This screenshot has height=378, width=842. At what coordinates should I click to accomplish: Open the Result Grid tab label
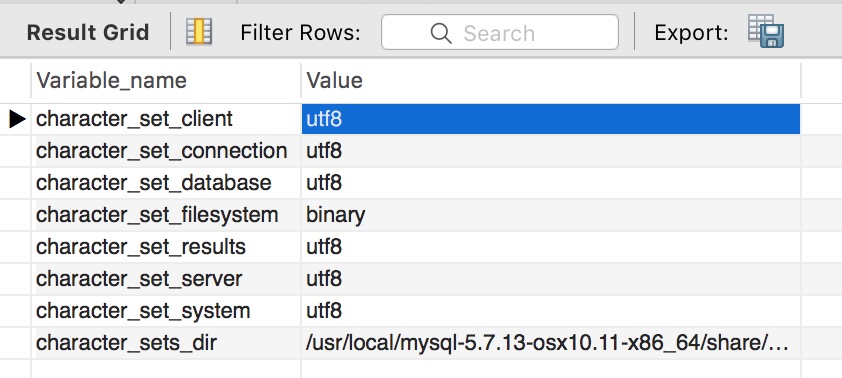(88, 33)
